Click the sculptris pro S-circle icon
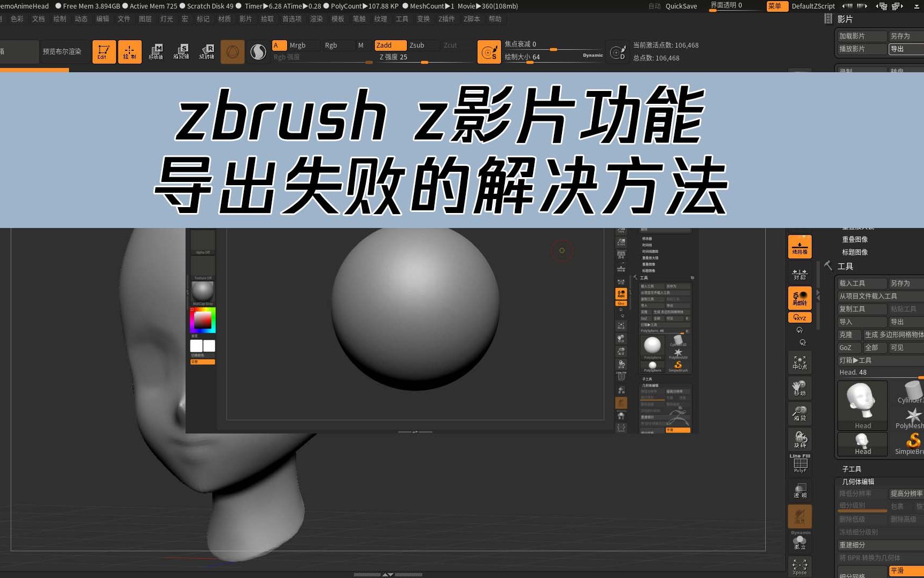Screen dimensions: 924x578 258,52
